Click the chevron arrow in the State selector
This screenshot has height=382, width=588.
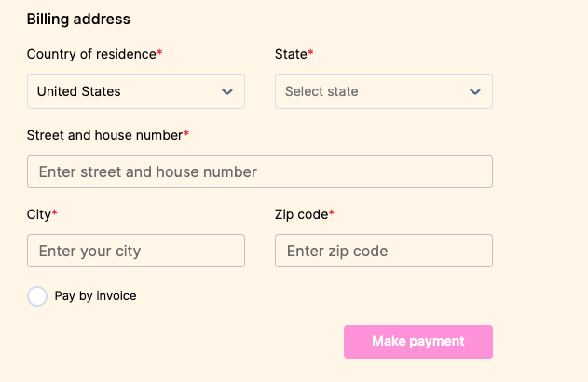475,91
